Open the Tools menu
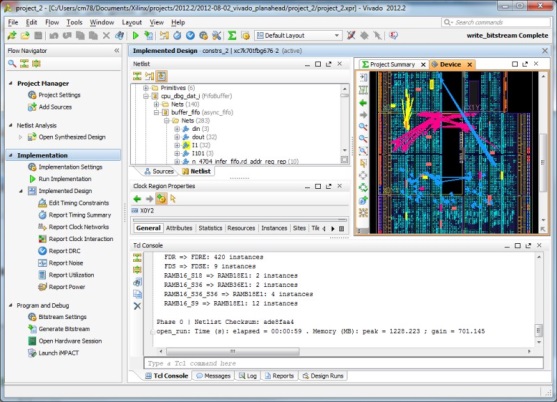The image size is (557, 402). [x=74, y=22]
